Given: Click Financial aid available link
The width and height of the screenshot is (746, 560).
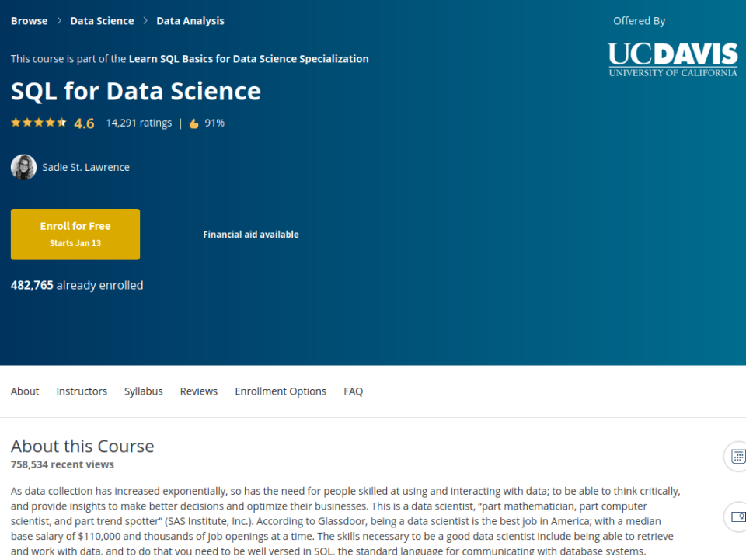Looking at the screenshot, I should click(251, 234).
